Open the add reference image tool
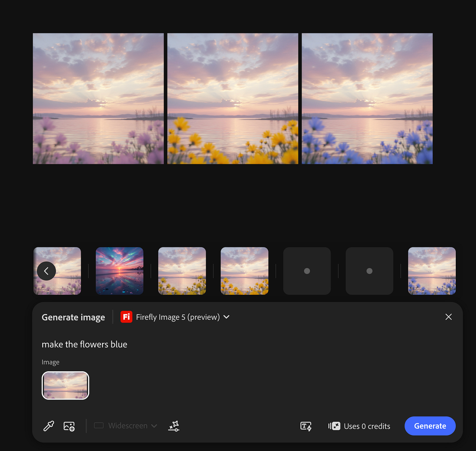476x451 pixels. [x=69, y=426]
